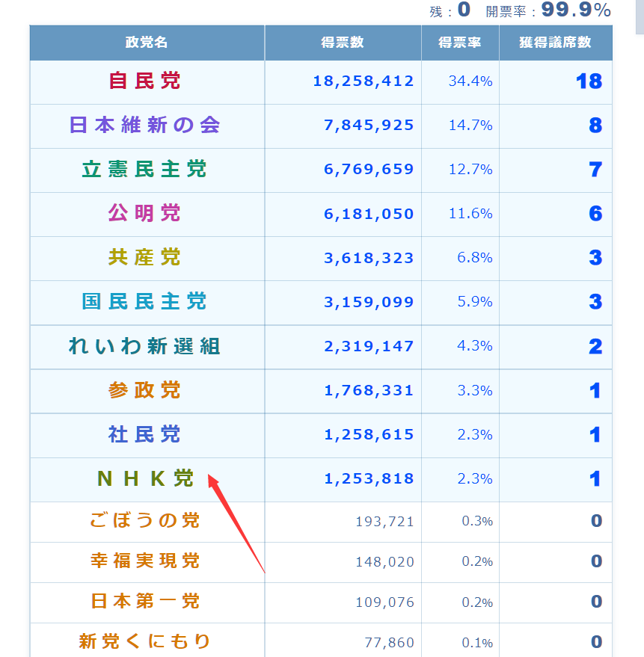Click 公明党's seat count 6

[595, 214]
